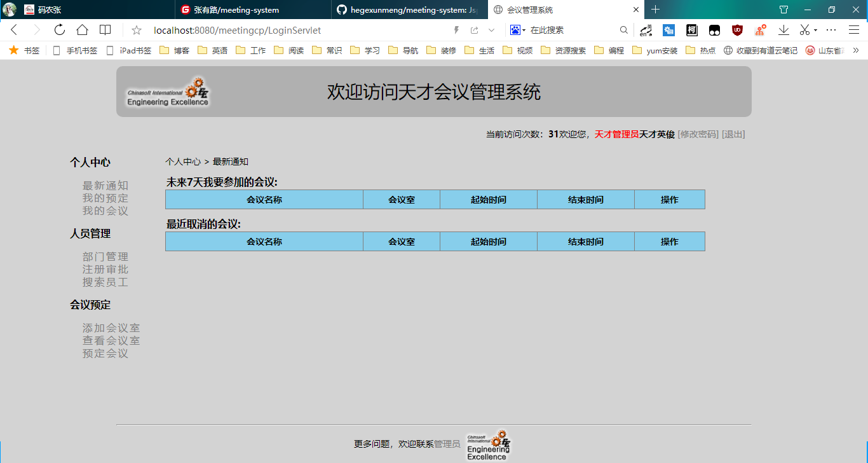This screenshot has height=463, width=868.
Task: Go to browser home page
Action: tap(82, 29)
